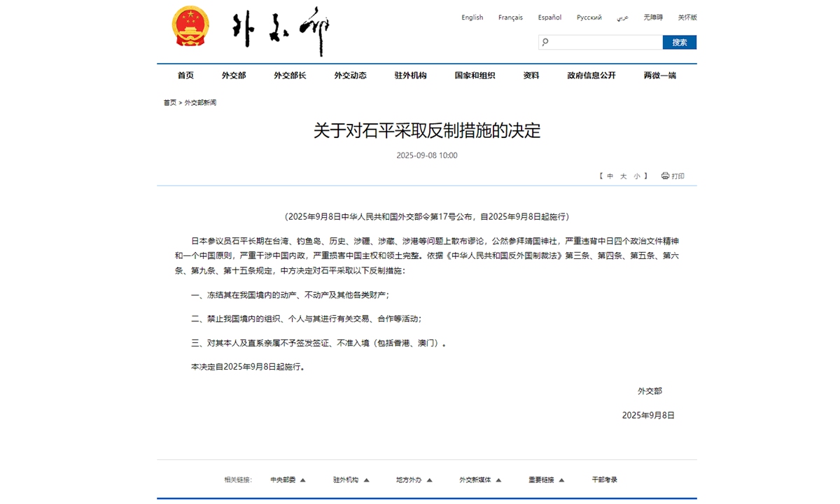The width and height of the screenshot is (840, 504).
Task: Open the 外交动态 section
Action: 350,75
